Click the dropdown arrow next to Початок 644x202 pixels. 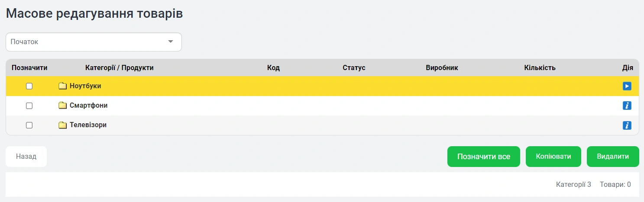(x=171, y=42)
